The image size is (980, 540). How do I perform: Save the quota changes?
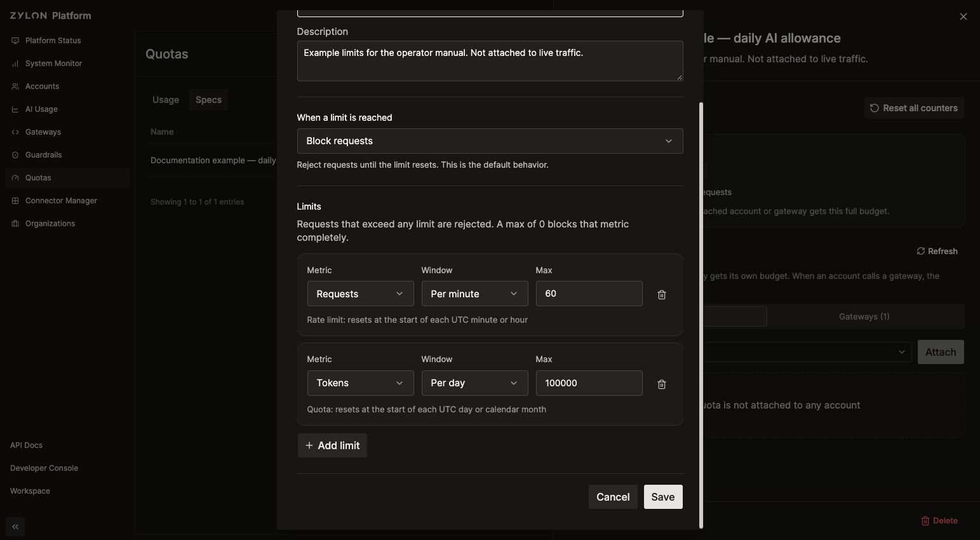pos(663,497)
